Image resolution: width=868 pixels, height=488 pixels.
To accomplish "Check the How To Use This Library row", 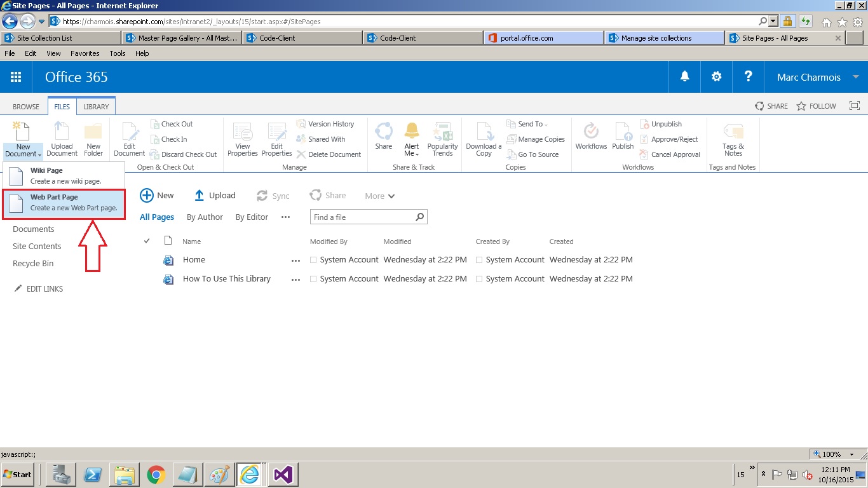I will pos(312,278).
